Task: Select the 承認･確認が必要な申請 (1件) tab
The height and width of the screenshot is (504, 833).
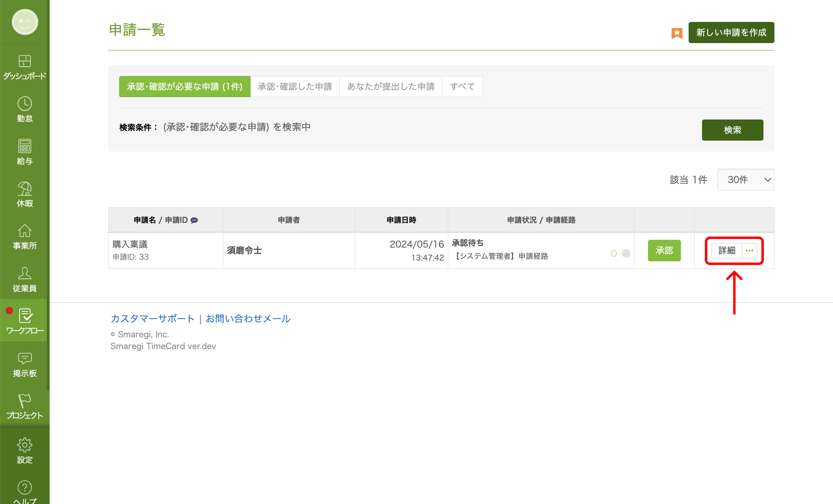Action: coord(185,87)
